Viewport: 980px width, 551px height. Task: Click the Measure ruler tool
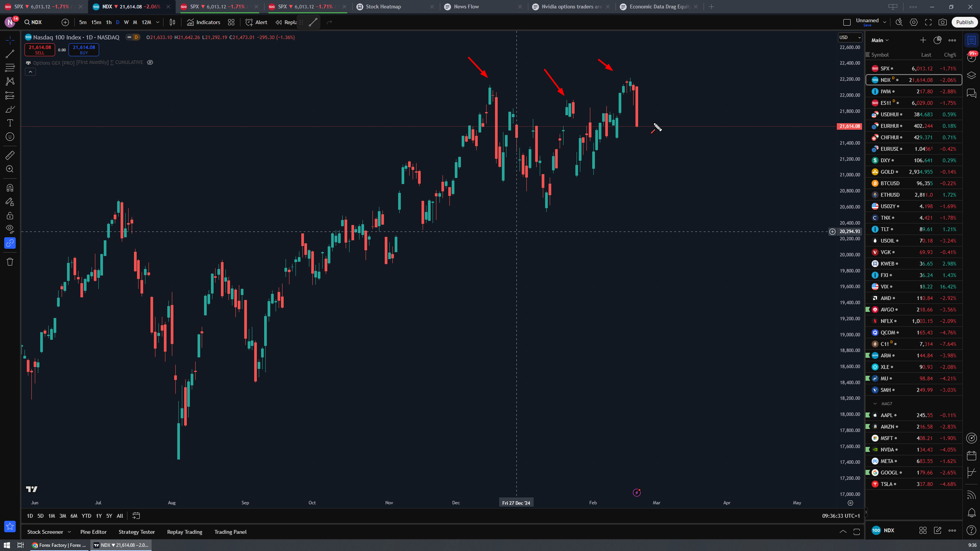10,155
